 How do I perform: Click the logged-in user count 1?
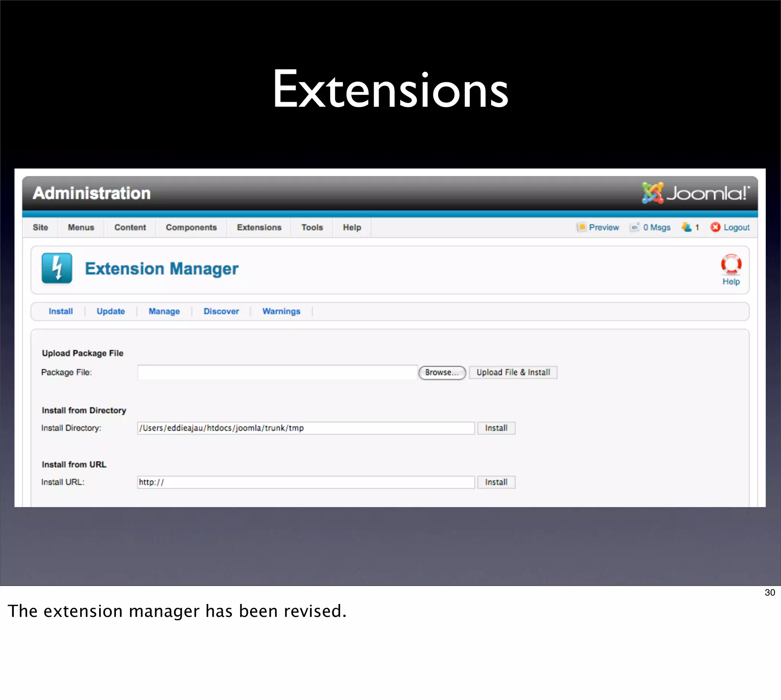click(697, 227)
